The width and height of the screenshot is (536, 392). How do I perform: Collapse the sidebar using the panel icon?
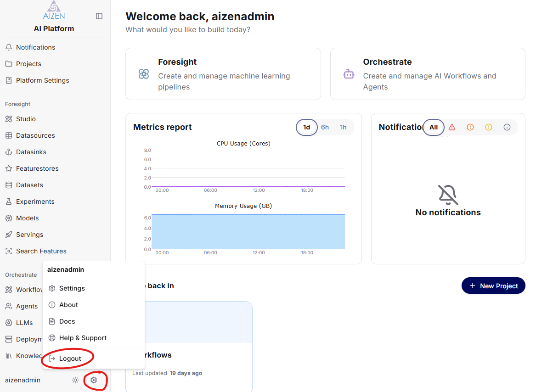[x=99, y=16]
